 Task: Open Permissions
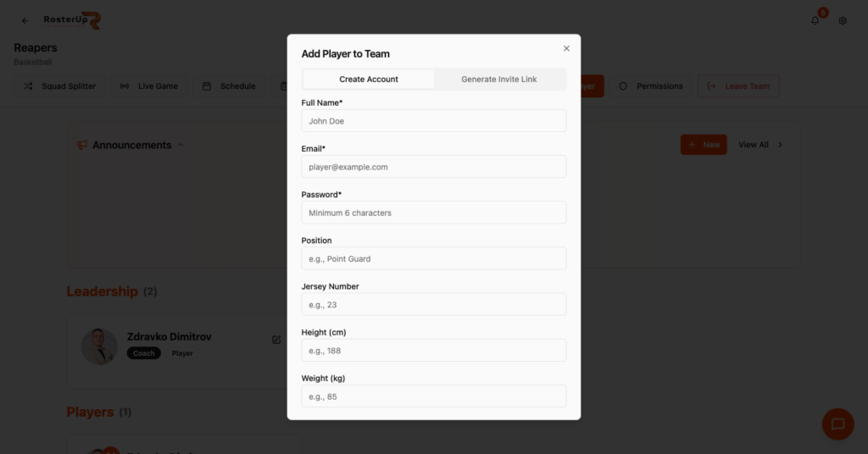point(650,86)
